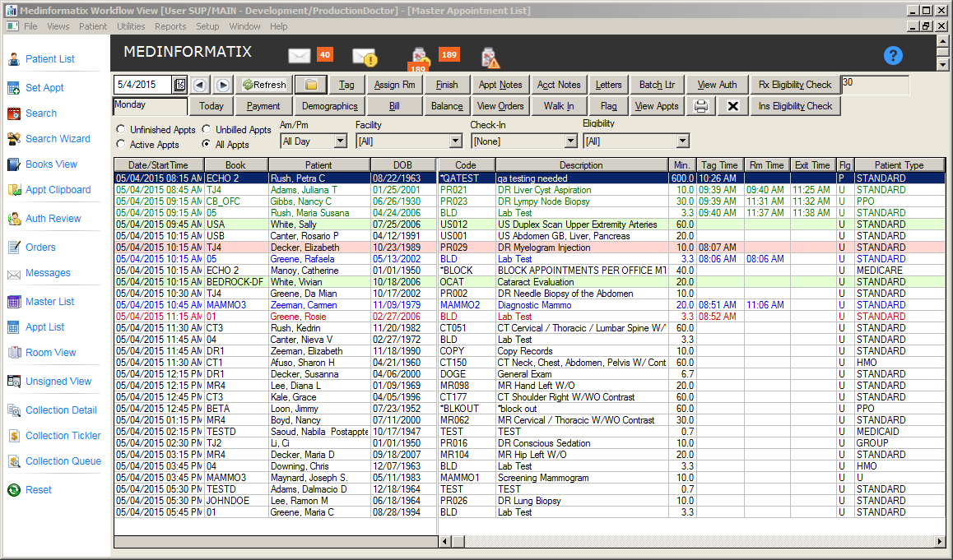
Task: Open the calendar date picker icon
Action: pyautogui.click(x=180, y=85)
